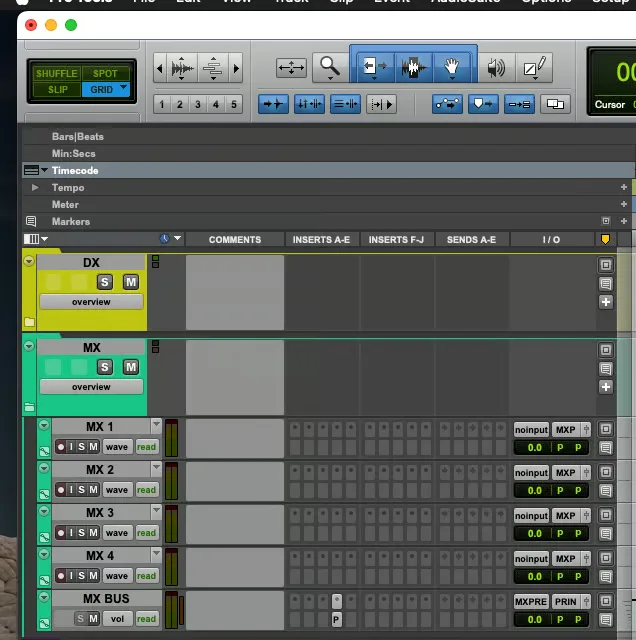Screen dimensions: 636x640
Task: Toggle Tab to Transients button
Action: (273, 104)
